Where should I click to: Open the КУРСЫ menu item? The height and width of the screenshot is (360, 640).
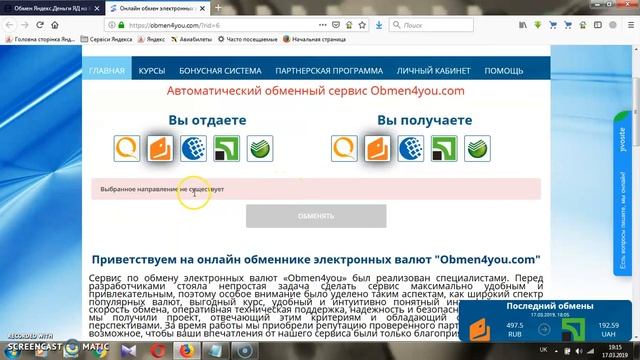tap(151, 71)
